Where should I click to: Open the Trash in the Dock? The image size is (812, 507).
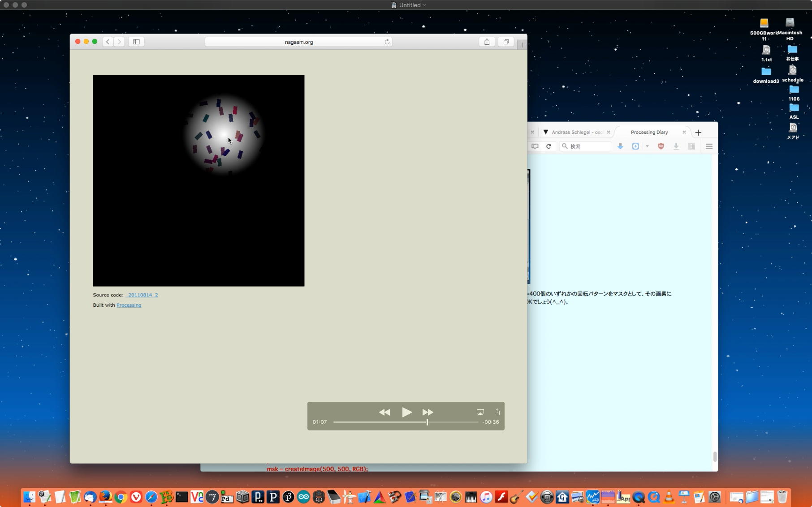pos(782,497)
